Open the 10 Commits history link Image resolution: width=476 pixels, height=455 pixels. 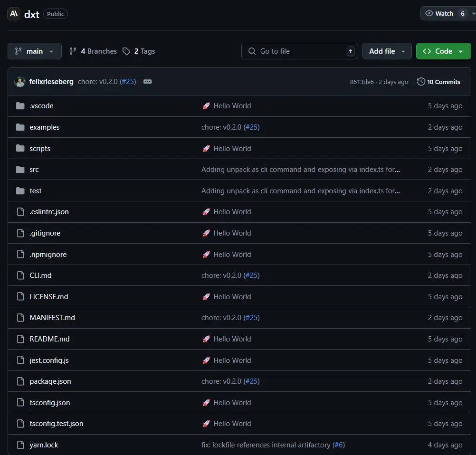438,82
